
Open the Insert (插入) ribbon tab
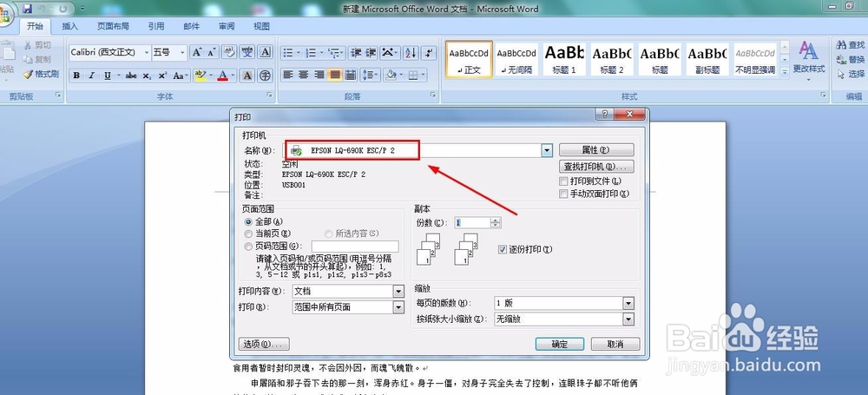69,26
